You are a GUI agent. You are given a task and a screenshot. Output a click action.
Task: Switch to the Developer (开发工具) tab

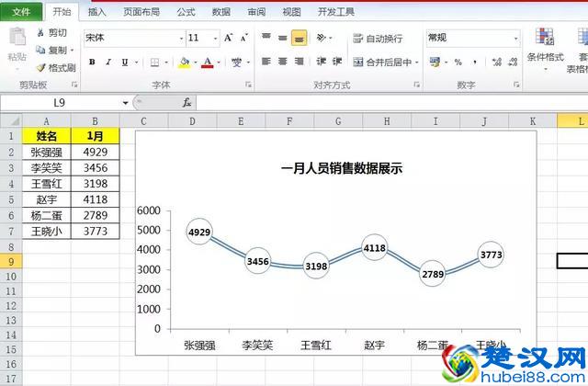point(336,12)
